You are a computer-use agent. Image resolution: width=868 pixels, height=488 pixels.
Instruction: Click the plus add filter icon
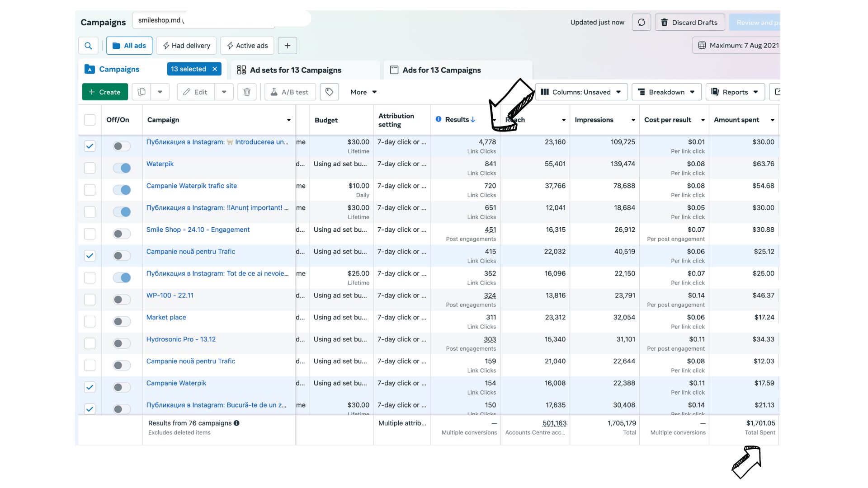(288, 46)
